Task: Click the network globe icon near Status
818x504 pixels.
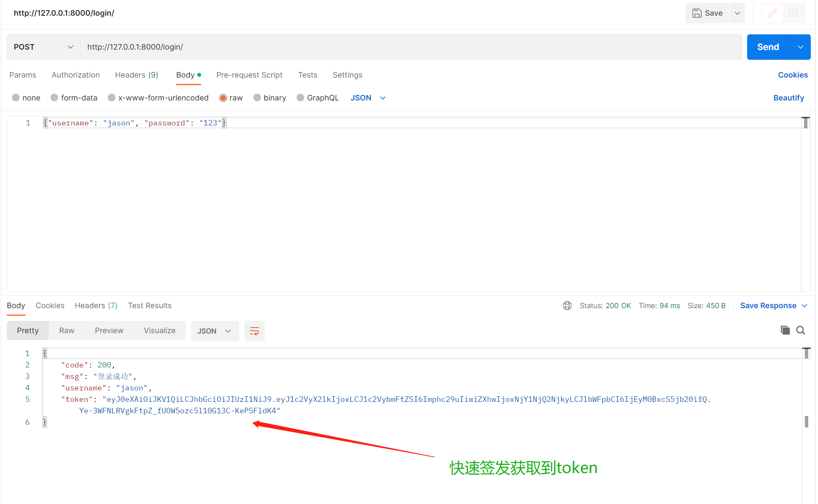Action: [x=567, y=306]
